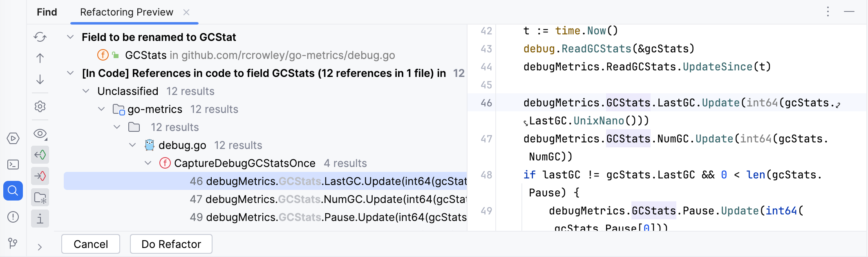Open the Git version control tool window
The image size is (868, 257).
coord(13,243)
